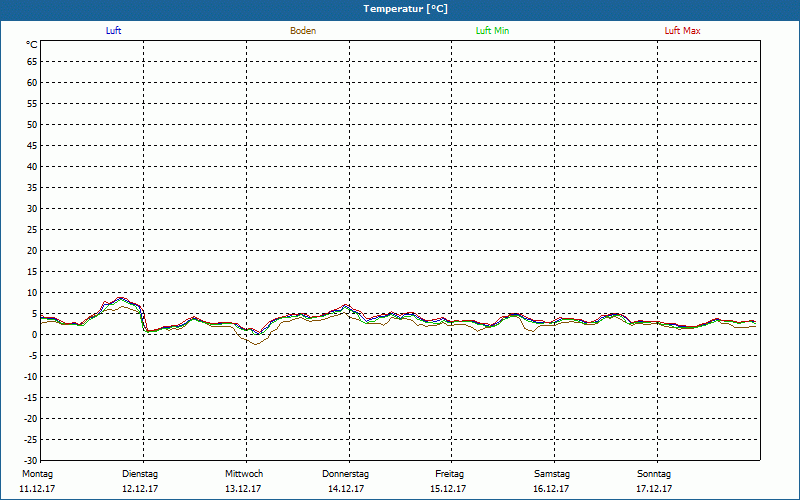Image resolution: width=800 pixels, height=500 pixels.
Task: Click the 'Donnerstag' day label
Action: (345, 474)
